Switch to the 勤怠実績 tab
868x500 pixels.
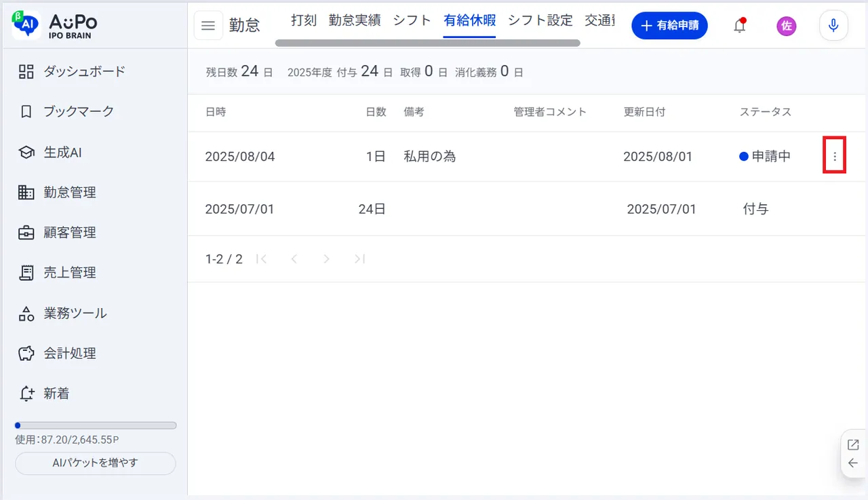355,20
